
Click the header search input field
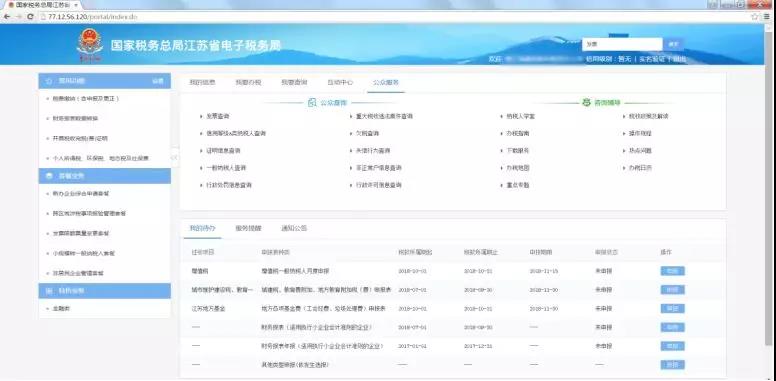coord(622,45)
